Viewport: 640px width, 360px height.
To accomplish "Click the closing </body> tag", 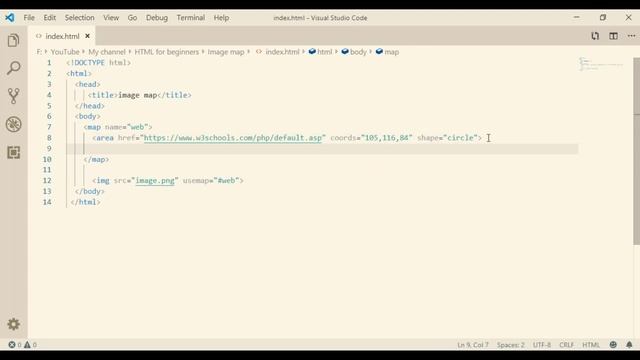I will click(x=90, y=191).
